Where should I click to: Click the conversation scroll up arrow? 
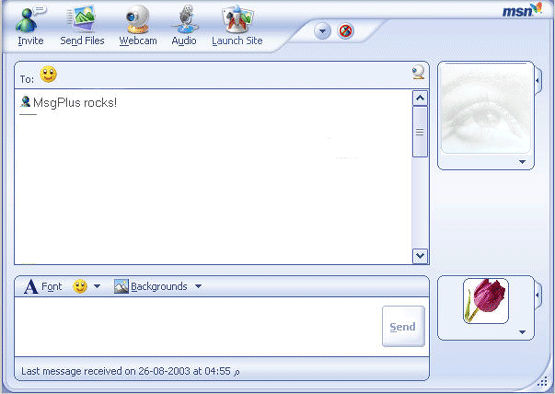tap(420, 98)
